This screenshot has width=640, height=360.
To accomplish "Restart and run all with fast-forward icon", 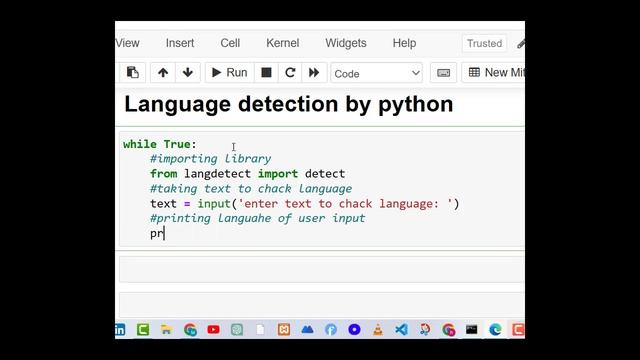I will point(314,73).
